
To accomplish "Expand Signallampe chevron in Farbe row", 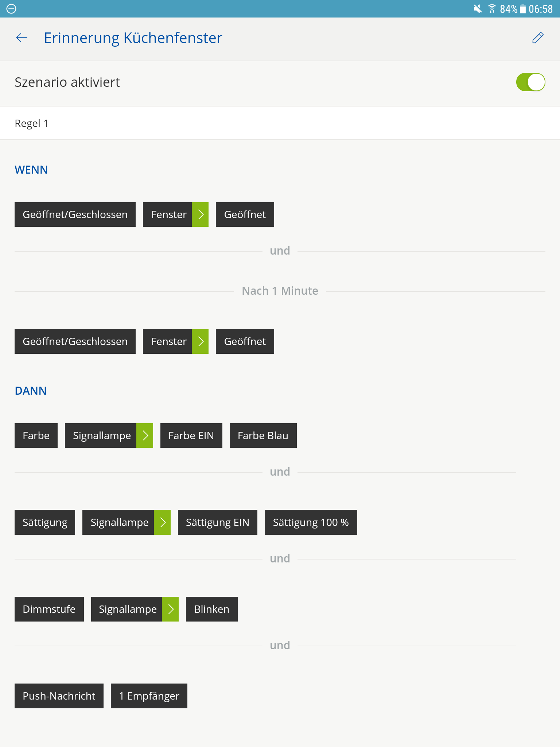I will coord(145,436).
